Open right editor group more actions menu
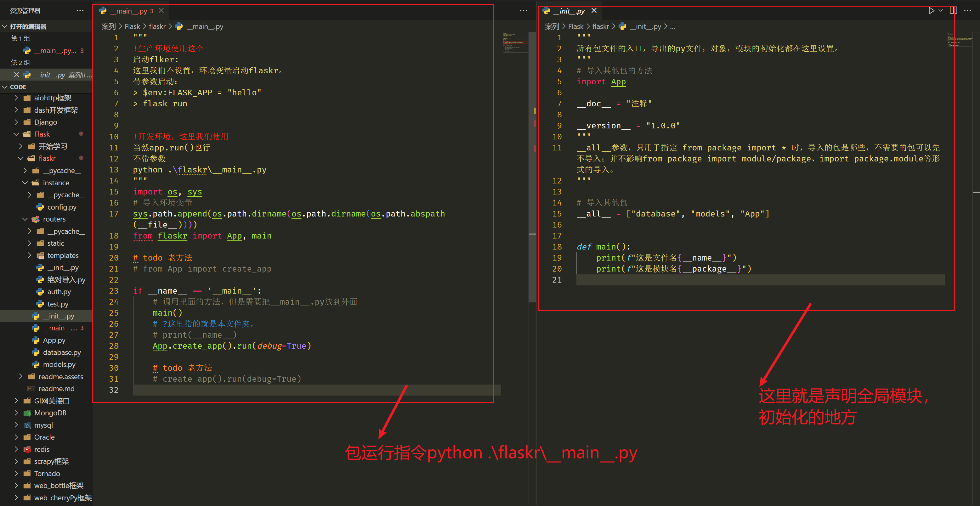The image size is (980, 506). 968,11
